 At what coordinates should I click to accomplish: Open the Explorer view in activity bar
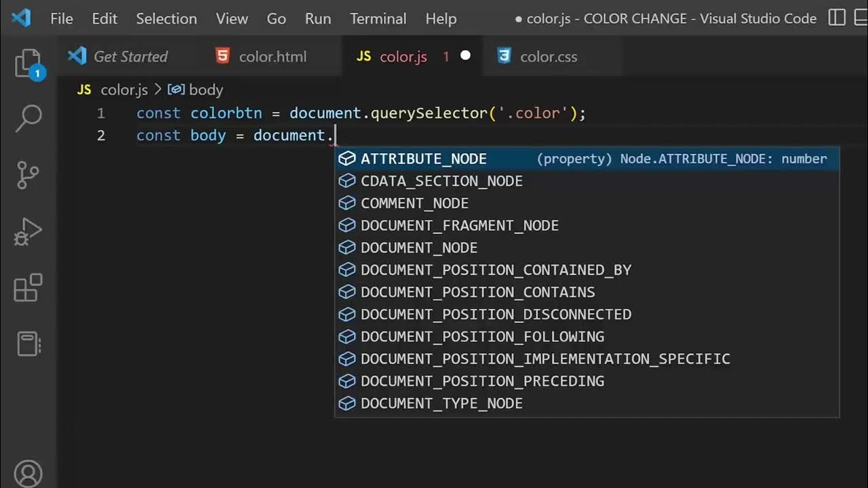pos(28,64)
